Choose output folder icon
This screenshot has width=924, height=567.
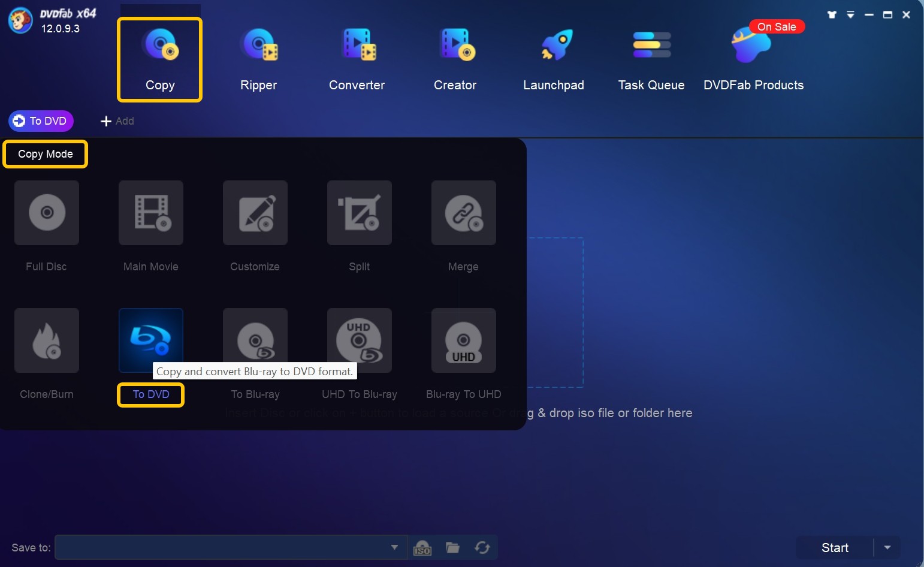point(452,547)
